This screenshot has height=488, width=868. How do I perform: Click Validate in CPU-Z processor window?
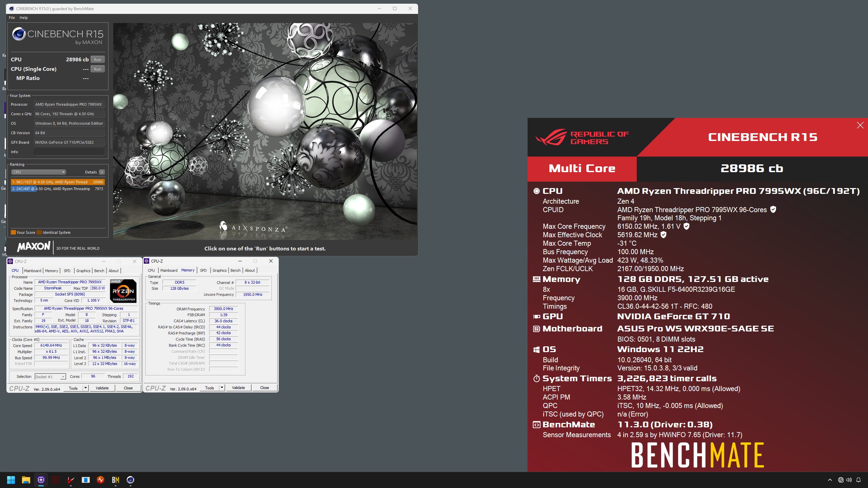click(x=102, y=388)
